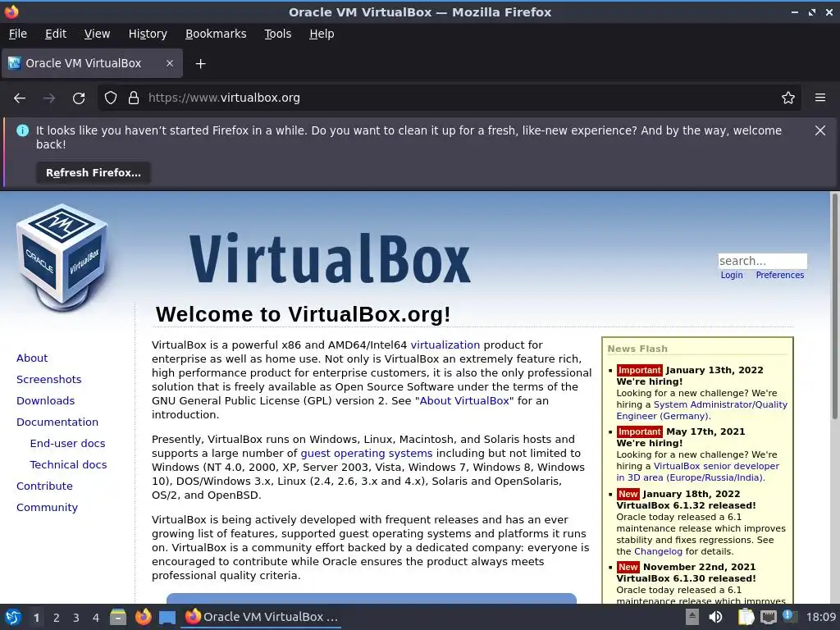The width and height of the screenshot is (840, 630).
Task: Open the Preferences link
Action: (779, 275)
